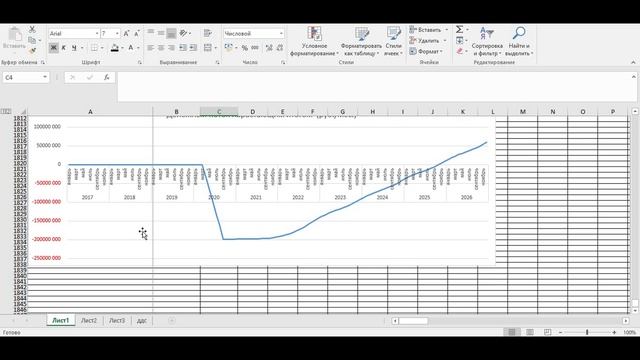Click the text Orientation icon
This screenshot has height=360, width=640.
[x=183, y=33]
